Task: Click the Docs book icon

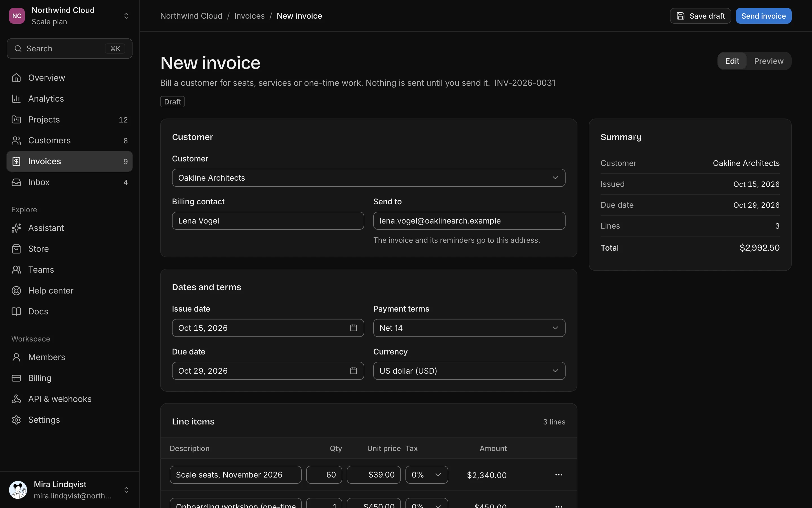Action: click(x=16, y=312)
